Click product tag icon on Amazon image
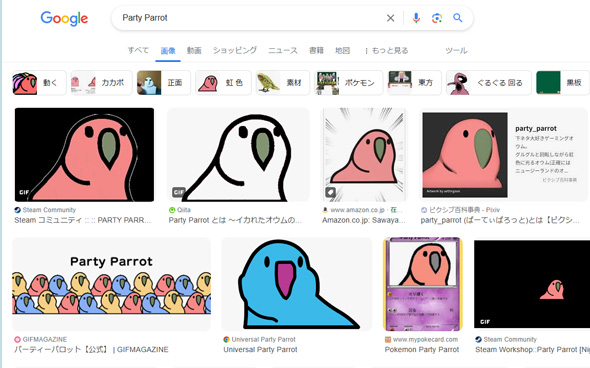This screenshot has height=368, width=590. point(330,192)
